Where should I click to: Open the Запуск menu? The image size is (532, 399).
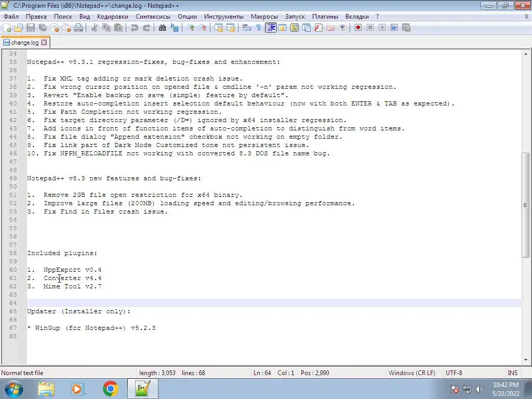pyautogui.click(x=295, y=17)
